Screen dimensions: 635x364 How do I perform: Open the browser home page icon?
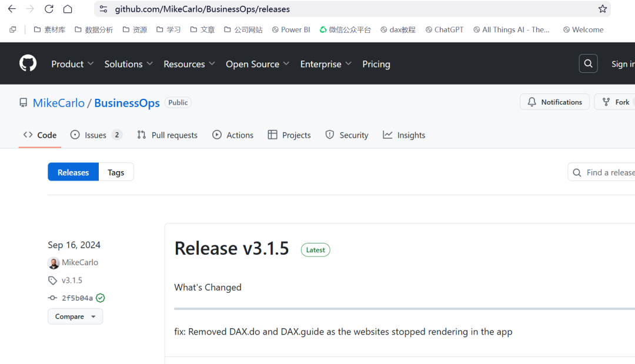(x=68, y=9)
